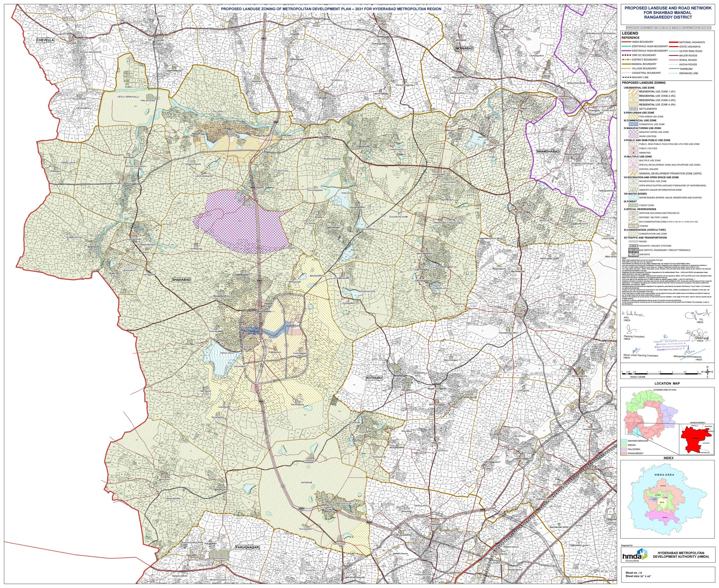719x588 pixels.
Task: Select the Forest Zone legend symbol
Action: (x=634, y=205)
